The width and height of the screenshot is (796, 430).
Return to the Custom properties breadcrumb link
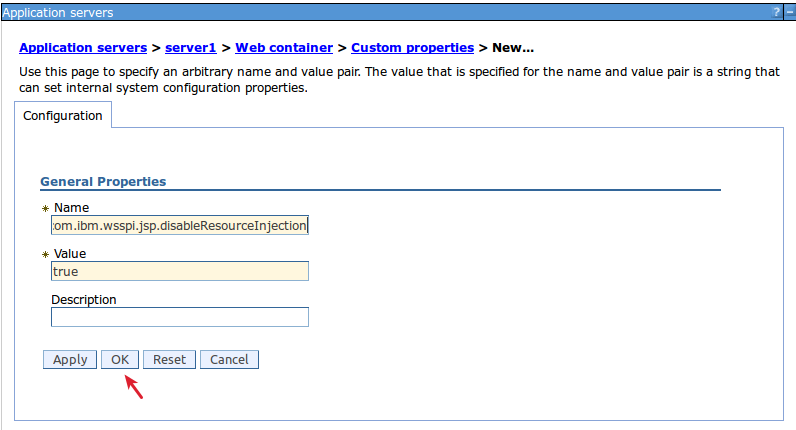click(412, 48)
